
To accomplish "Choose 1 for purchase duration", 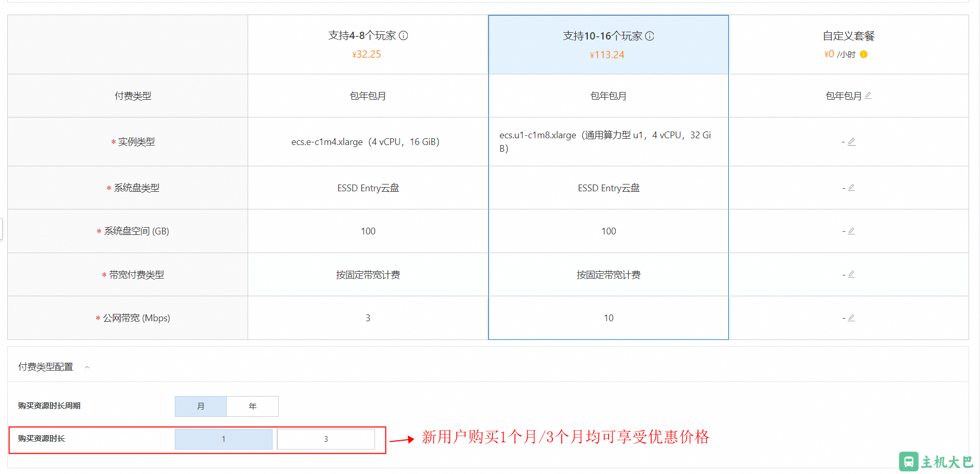I will (x=224, y=439).
